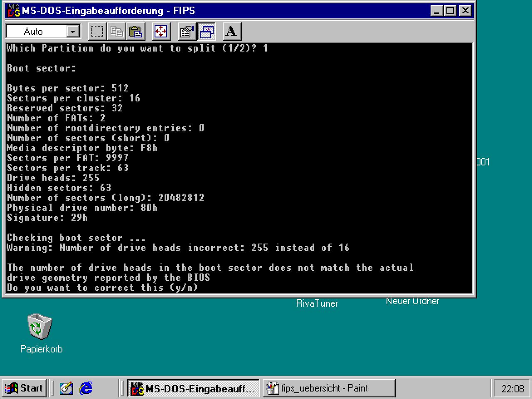This screenshot has height=399, width=532.
Task: Click the 'Physical drive number: 80h' line
Action: tap(82, 208)
